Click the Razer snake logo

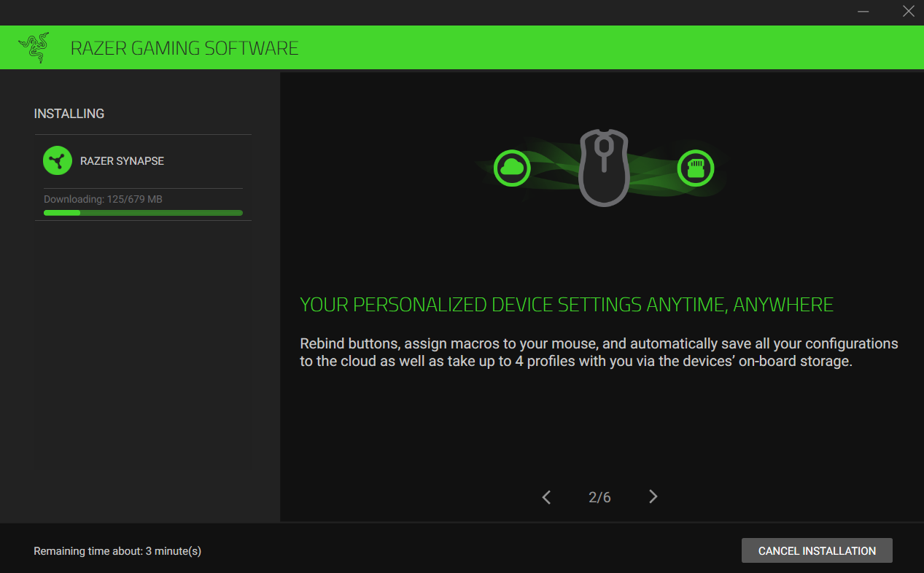click(34, 47)
